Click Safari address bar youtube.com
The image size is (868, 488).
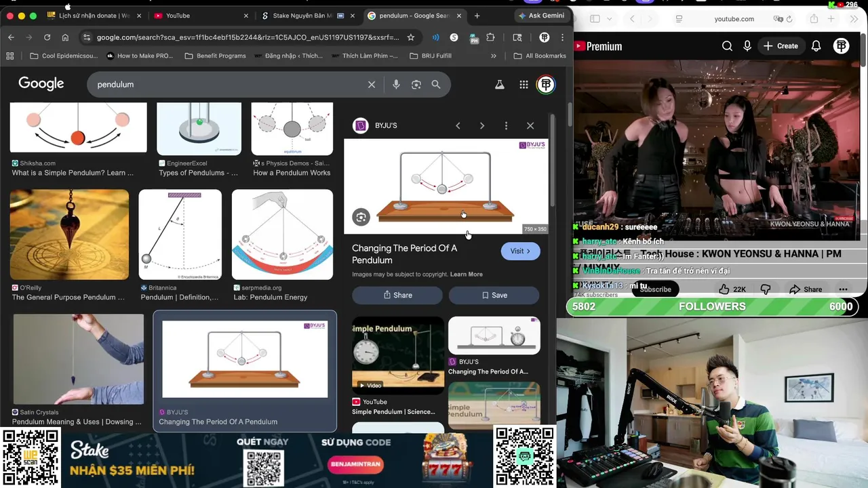pos(734,19)
